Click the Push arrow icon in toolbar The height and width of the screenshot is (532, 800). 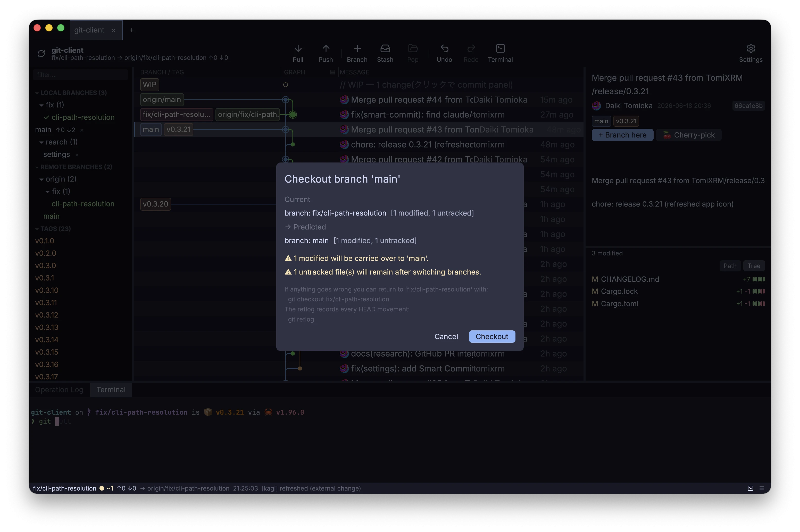click(x=326, y=48)
